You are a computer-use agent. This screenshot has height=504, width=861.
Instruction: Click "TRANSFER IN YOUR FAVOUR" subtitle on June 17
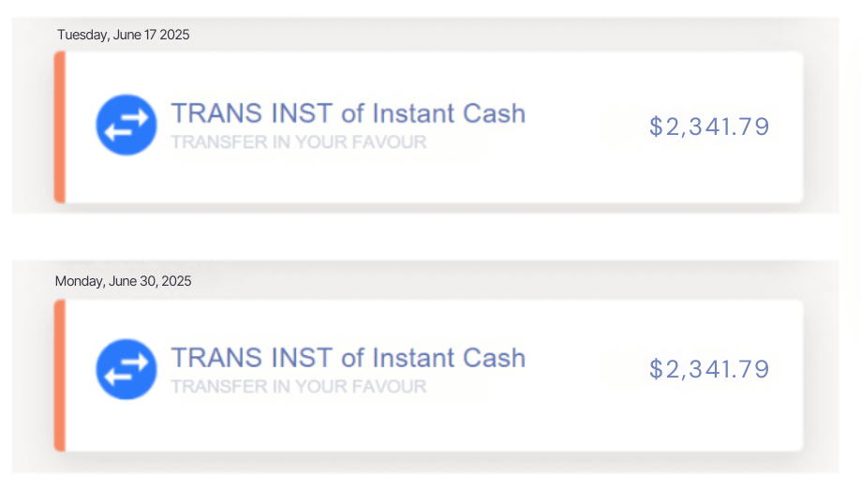298,142
